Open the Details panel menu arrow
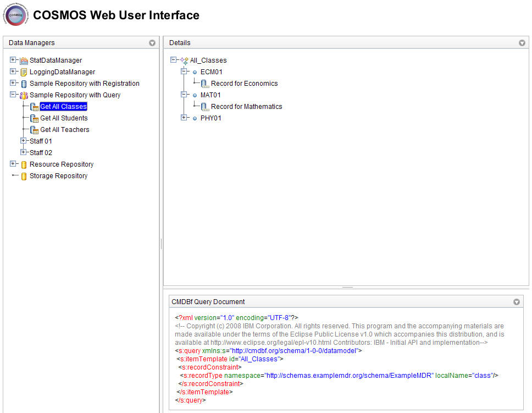The width and height of the screenshot is (532, 413). tap(522, 43)
